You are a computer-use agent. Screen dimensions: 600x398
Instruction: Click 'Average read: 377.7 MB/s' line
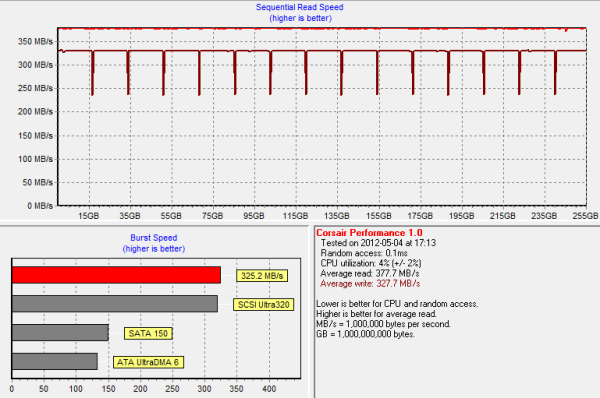370,274
